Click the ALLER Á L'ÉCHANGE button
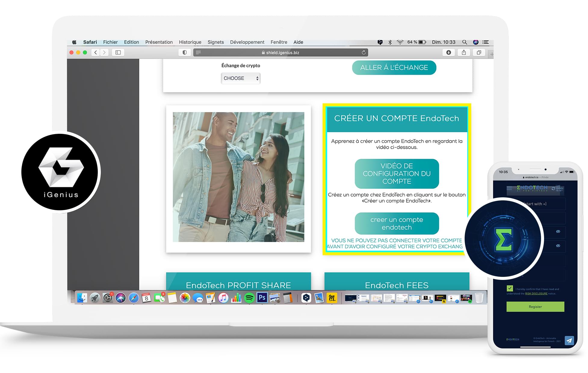The width and height of the screenshot is (588, 373). 394,67
